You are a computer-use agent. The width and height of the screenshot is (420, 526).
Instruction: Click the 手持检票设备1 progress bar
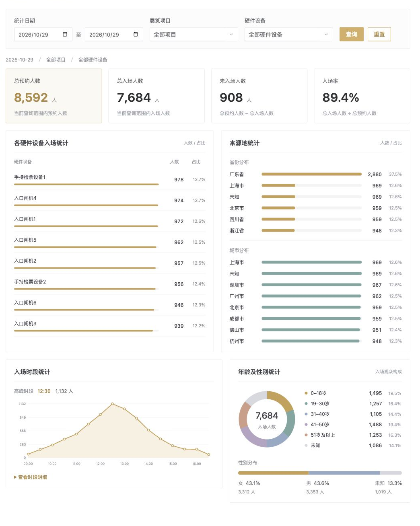click(x=86, y=184)
